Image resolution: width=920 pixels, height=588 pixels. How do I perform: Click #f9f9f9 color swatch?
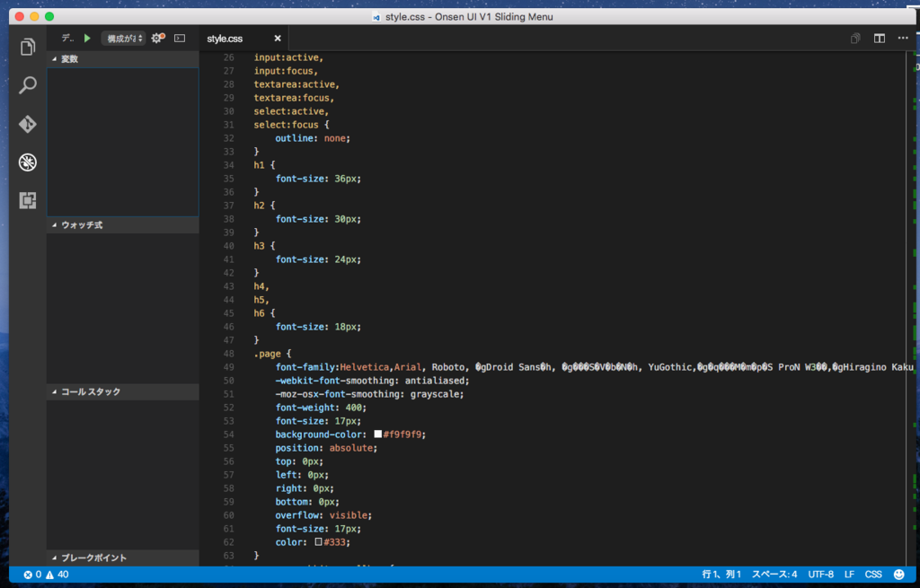[378, 434]
